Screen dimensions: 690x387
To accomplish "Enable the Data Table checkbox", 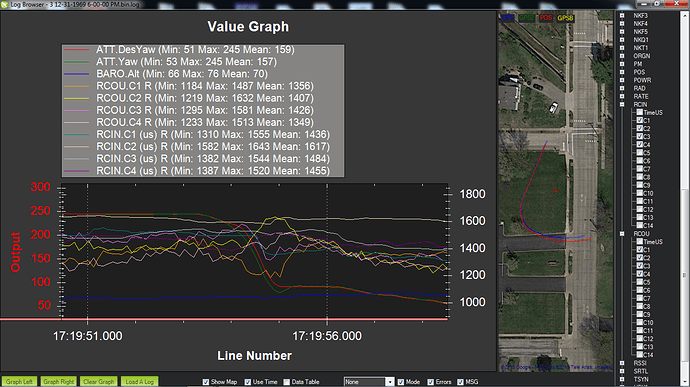I will [x=286, y=382].
